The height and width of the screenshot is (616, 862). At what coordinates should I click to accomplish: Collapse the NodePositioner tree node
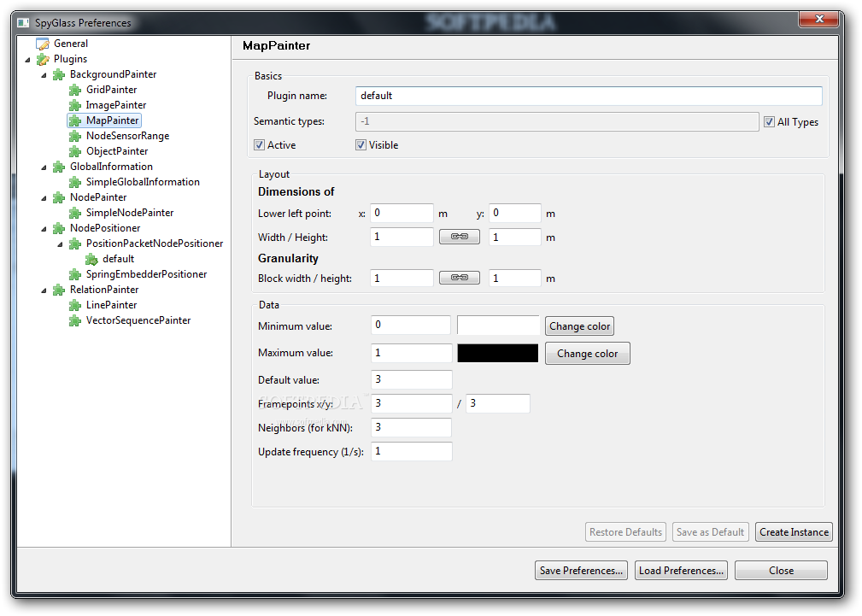click(44, 229)
